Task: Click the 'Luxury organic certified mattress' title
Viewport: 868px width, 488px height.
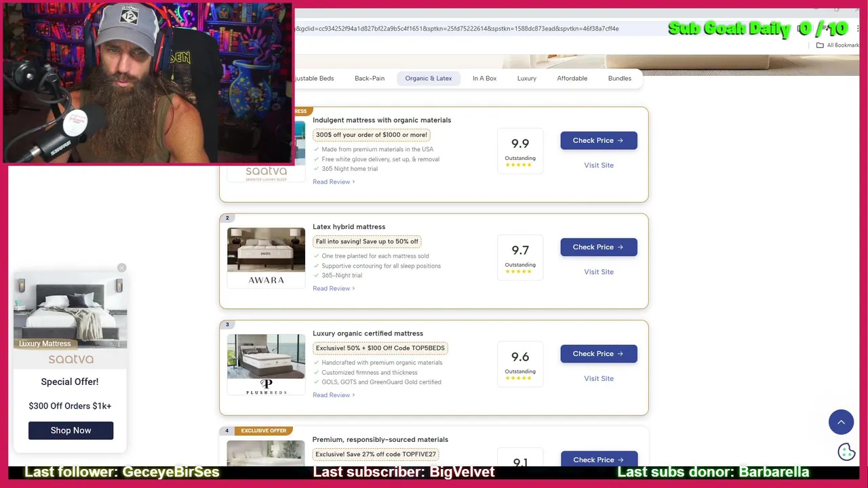Action: (x=368, y=333)
